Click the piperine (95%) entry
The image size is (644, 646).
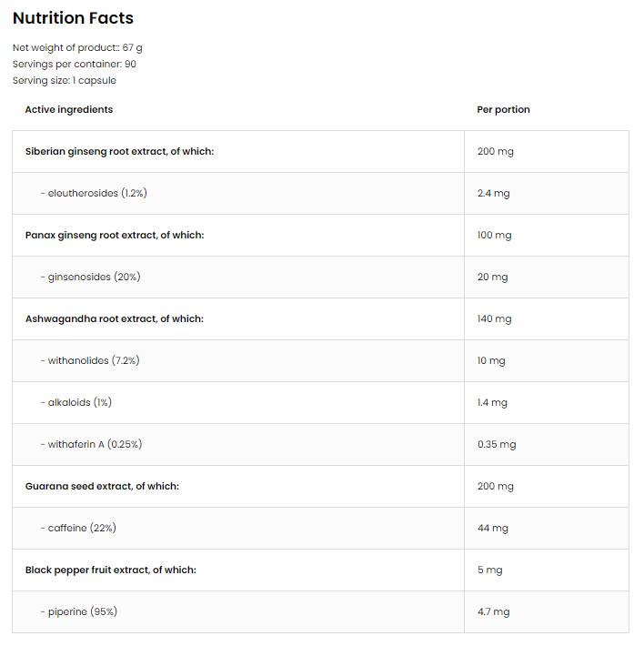tap(78, 611)
